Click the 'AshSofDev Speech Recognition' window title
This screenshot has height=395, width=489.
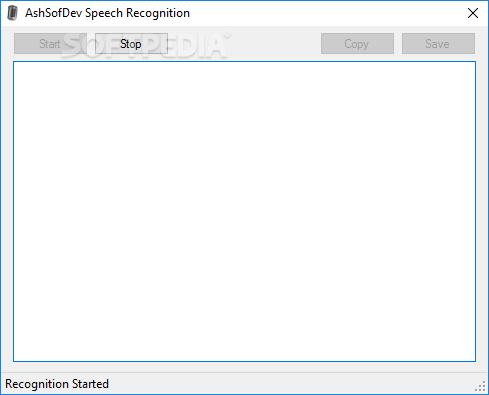(107, 13)
